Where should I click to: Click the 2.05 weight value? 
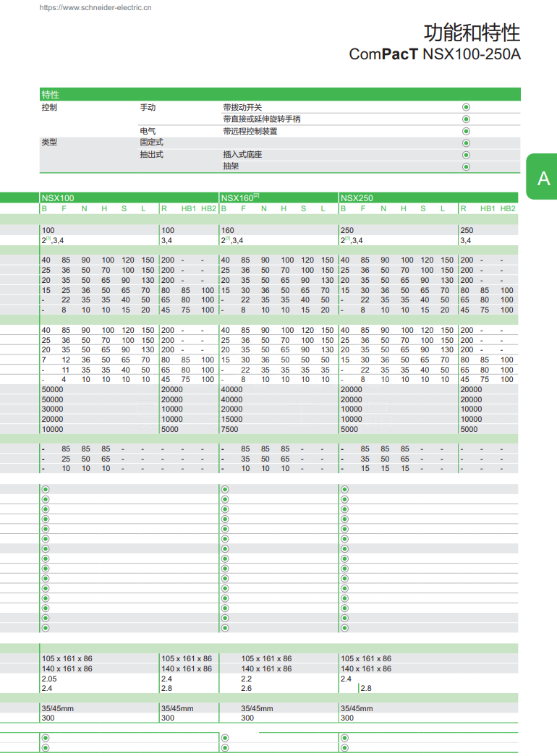49,679
